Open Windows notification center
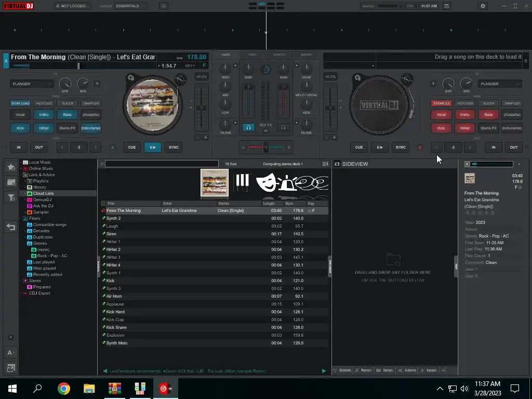Image resolution: width=532 pixels, height=399 pixels. pyautogui.click(x=515, y=388)
